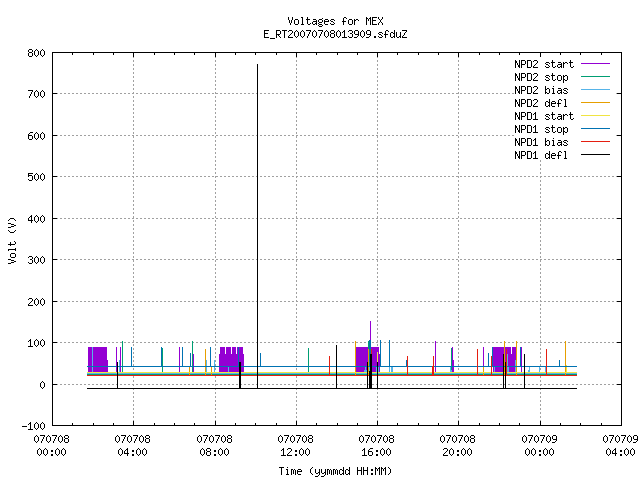Click the green NPD2 stop legend line
This screenshot has width=640, height=480.
pyautogui.click(x=596, y=77)
